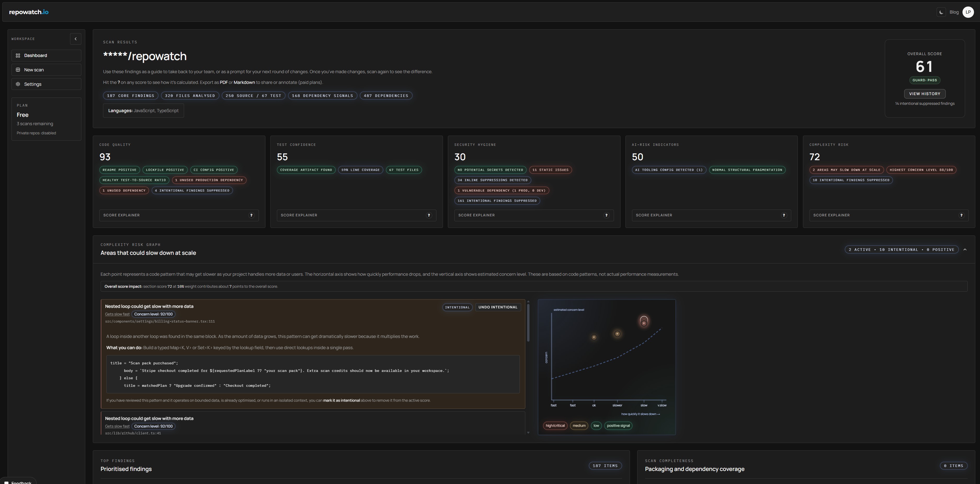This screenshot has width=980, height=484.
Task: Open the Test Confidence score explainer question mark
Action: pos(429,215)
